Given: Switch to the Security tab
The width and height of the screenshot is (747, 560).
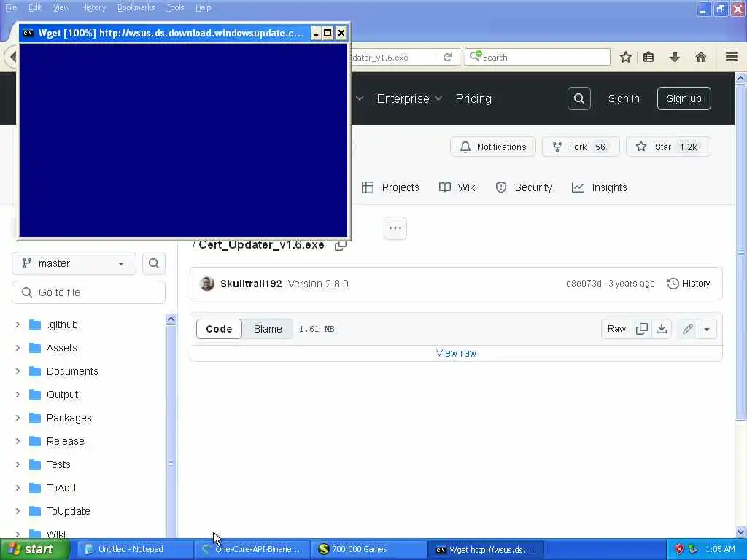Looking at the screenshot, I should [x=524, y=187].
